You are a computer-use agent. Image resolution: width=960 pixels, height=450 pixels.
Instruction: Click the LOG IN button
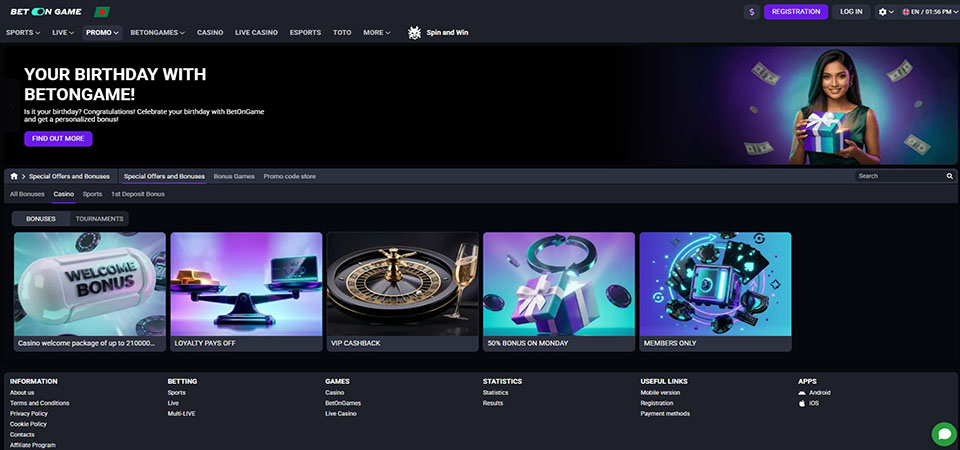851,12
